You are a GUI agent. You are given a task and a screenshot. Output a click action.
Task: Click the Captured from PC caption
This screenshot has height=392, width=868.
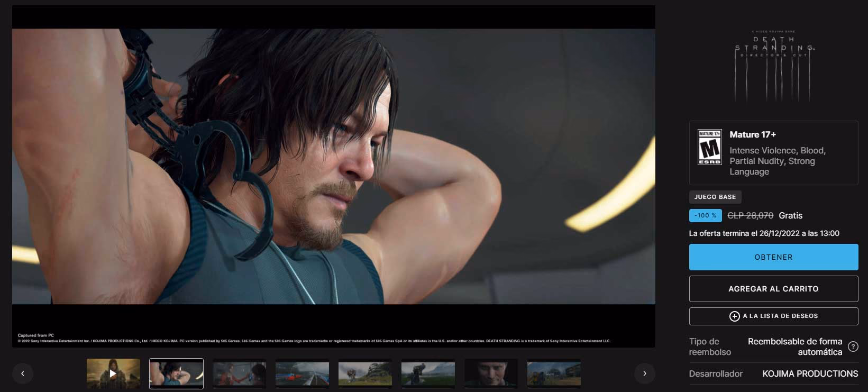35,335
